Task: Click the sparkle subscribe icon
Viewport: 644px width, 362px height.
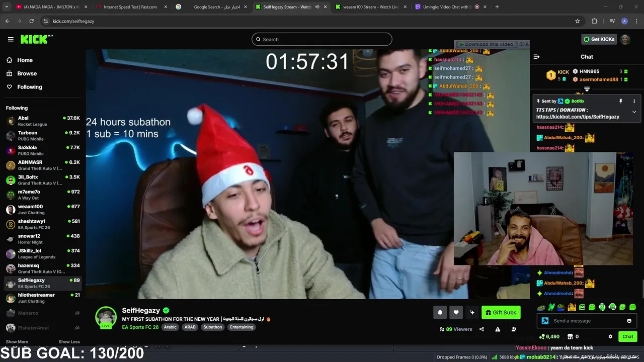Action: click(472, 312)
